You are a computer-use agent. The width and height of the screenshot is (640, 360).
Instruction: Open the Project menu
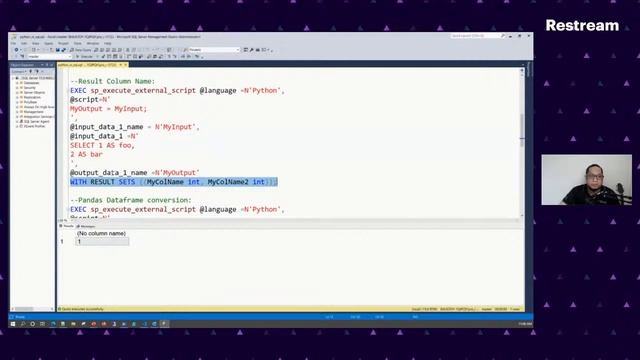[63, 43]
